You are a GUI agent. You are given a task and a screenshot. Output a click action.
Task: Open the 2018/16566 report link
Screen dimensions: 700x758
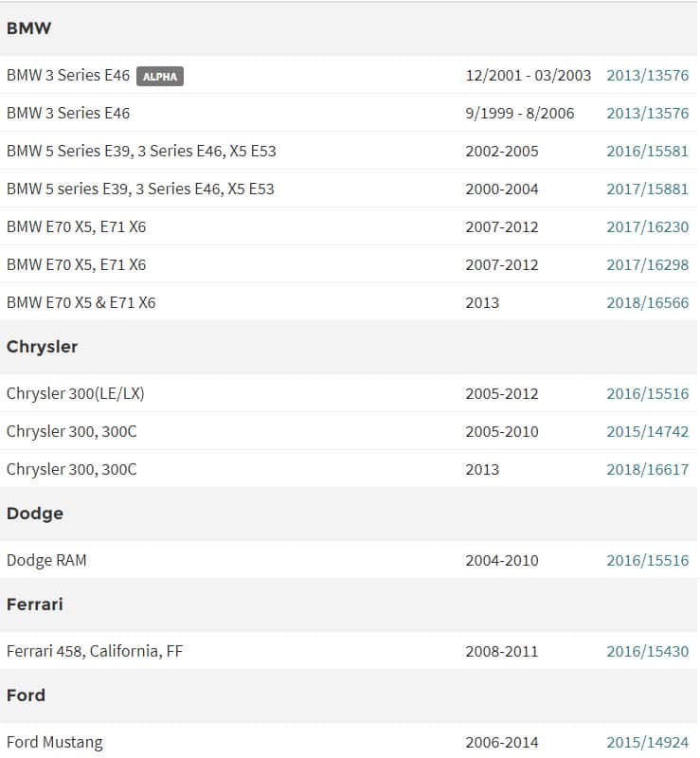pyautogui.click(x=647, y=303)
